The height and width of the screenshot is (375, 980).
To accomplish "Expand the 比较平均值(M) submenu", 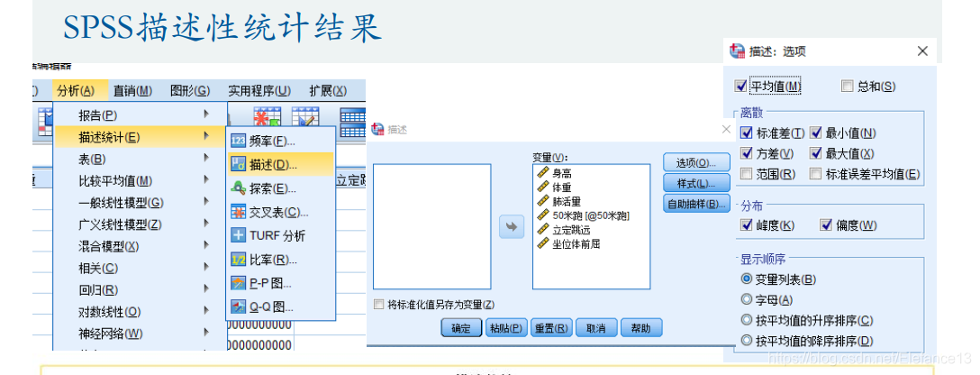I will click(x=141, y=180).
